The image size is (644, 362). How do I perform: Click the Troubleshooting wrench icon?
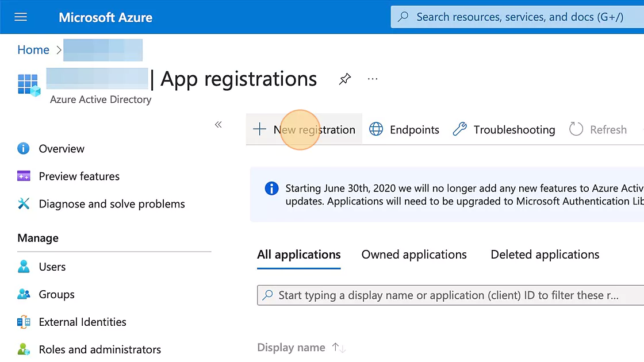459,129
